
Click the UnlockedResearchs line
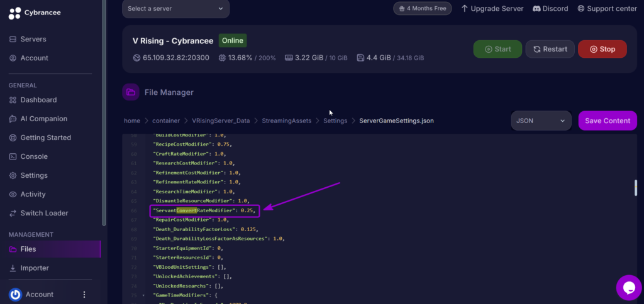click(x=187, y=286)
